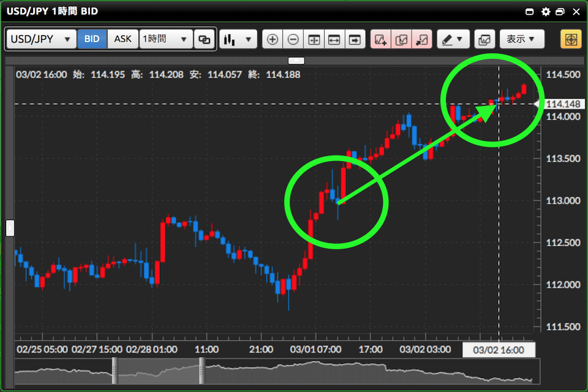Image resolution: width=588 pixels, height=392 pixels.
Task: Click the 112.000 price axis label
Action: point(563,285)
